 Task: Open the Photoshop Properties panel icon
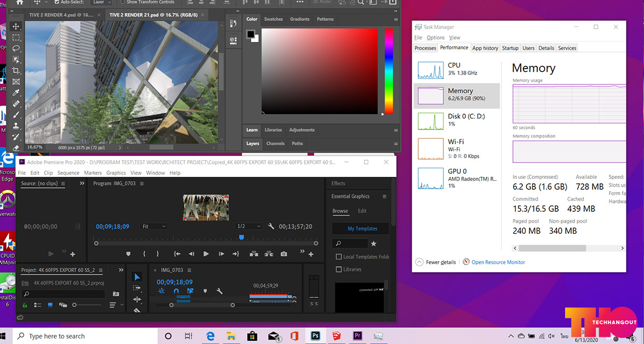233,40
